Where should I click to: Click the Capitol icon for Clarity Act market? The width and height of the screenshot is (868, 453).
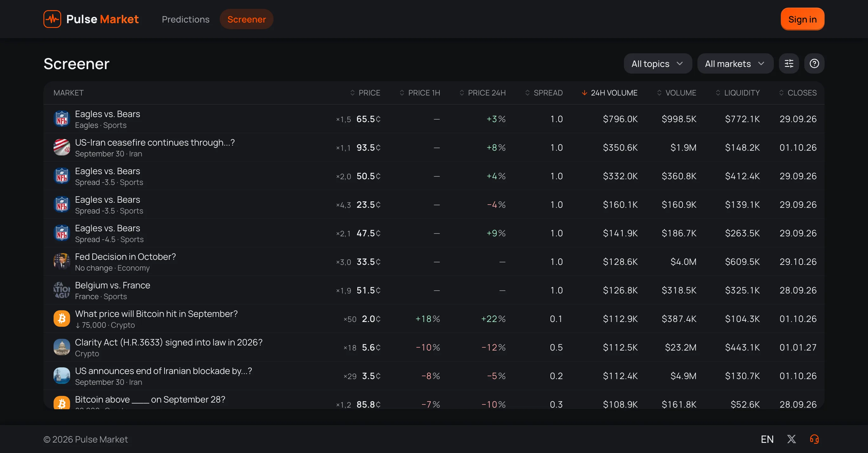62,347
